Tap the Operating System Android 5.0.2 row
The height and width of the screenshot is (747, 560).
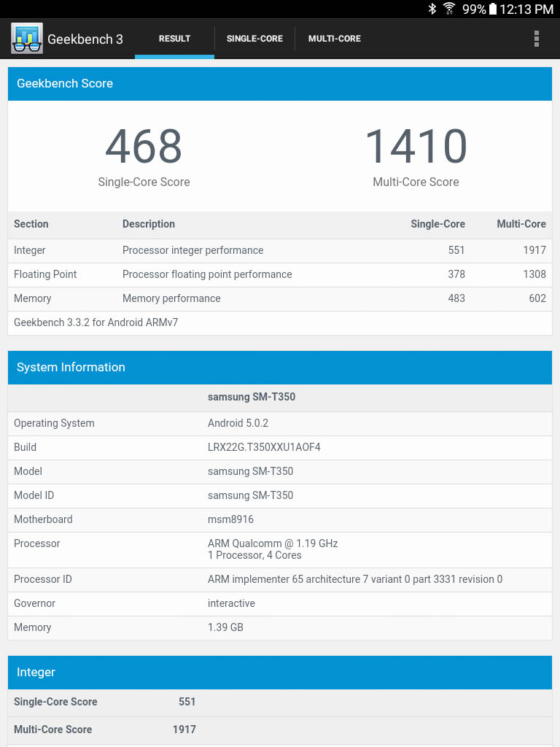(x=280, y=423)
